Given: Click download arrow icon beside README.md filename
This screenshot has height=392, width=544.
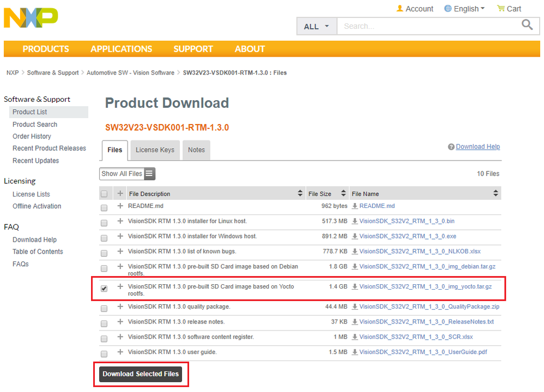Looking at the screenshot, I should pos(355,206).
